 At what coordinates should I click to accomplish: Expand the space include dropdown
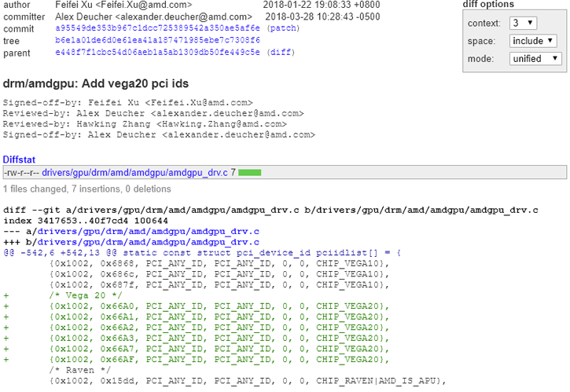pos(535,41)
